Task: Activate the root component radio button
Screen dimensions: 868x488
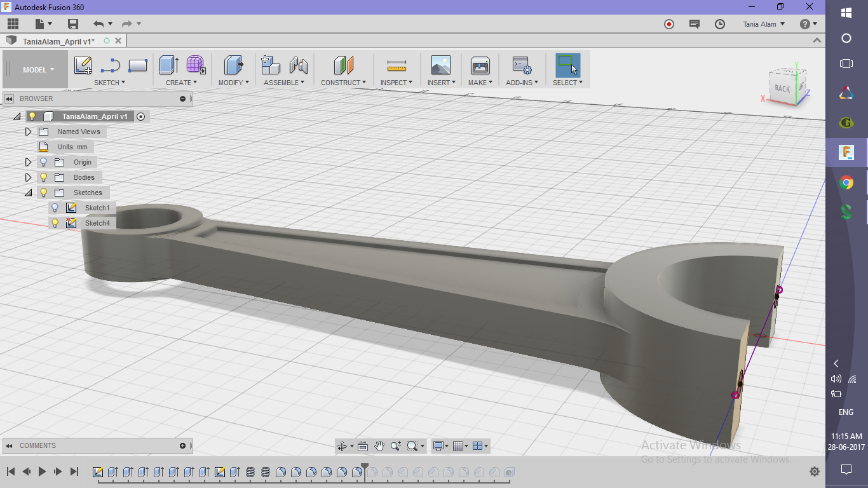Action: pyautogui.click(x=141, y=116)
